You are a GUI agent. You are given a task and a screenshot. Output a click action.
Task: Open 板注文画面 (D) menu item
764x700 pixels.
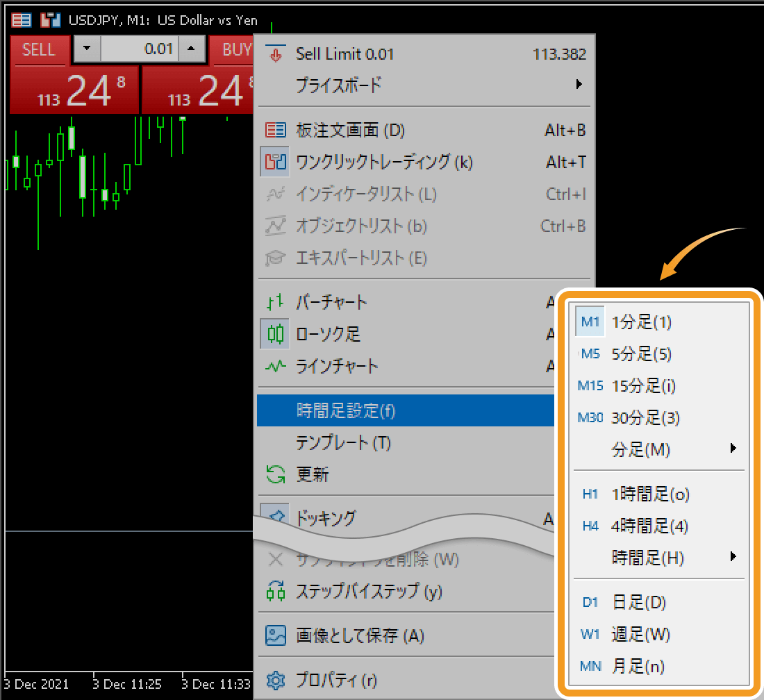tap(425, 130)
